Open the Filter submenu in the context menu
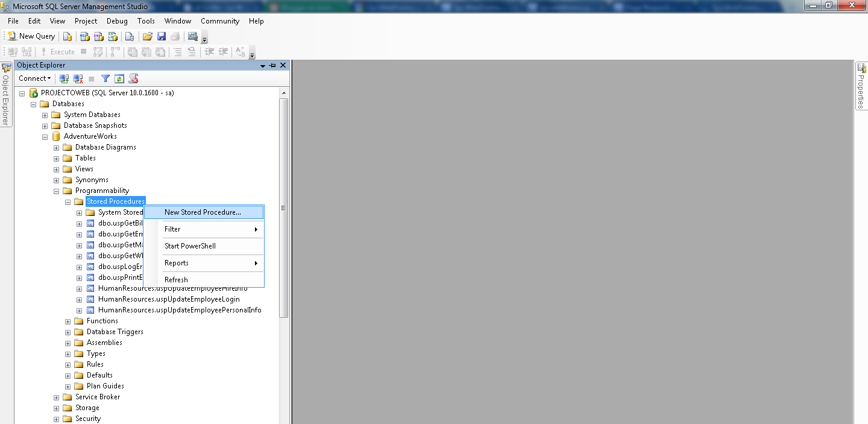The width and height of the screenshot is (868, 424). 204,229
